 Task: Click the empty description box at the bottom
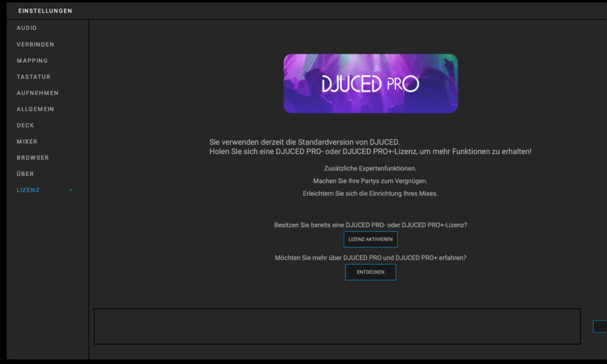pos(337,327)
